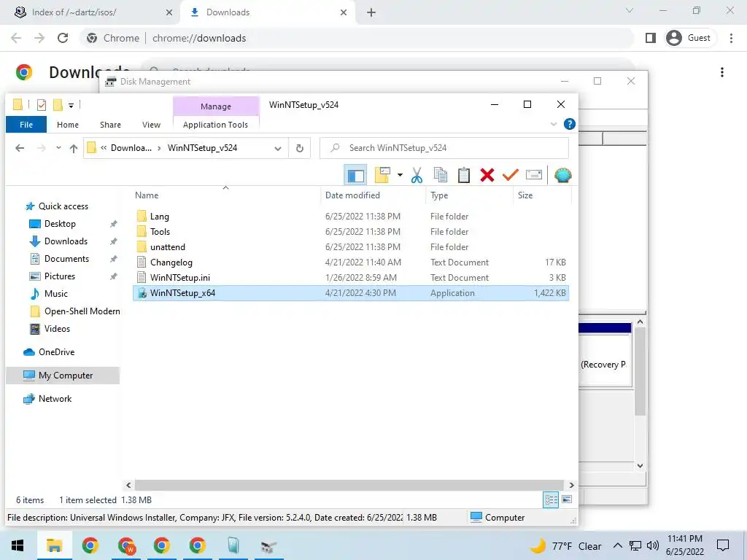The height and width of the screenshot is (560, 747).
Task: Click the orange checkmark Properties icon
Action: (510, 175)
